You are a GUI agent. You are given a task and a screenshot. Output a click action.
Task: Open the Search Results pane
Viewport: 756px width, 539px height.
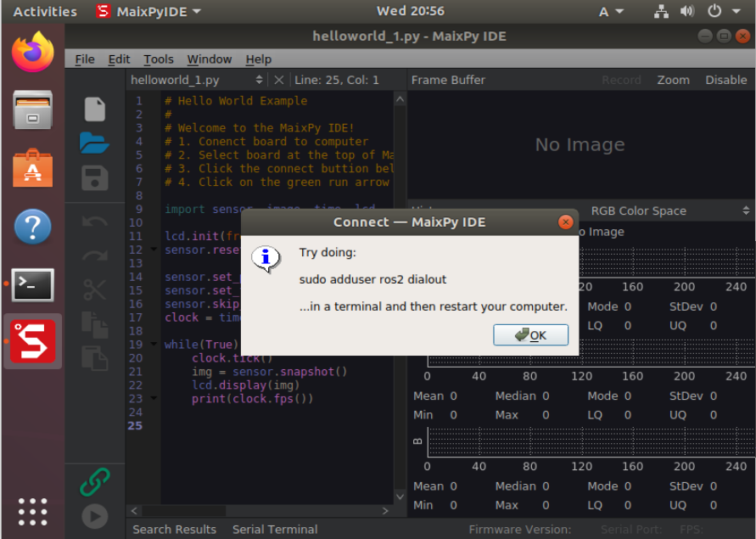(174, 530)
